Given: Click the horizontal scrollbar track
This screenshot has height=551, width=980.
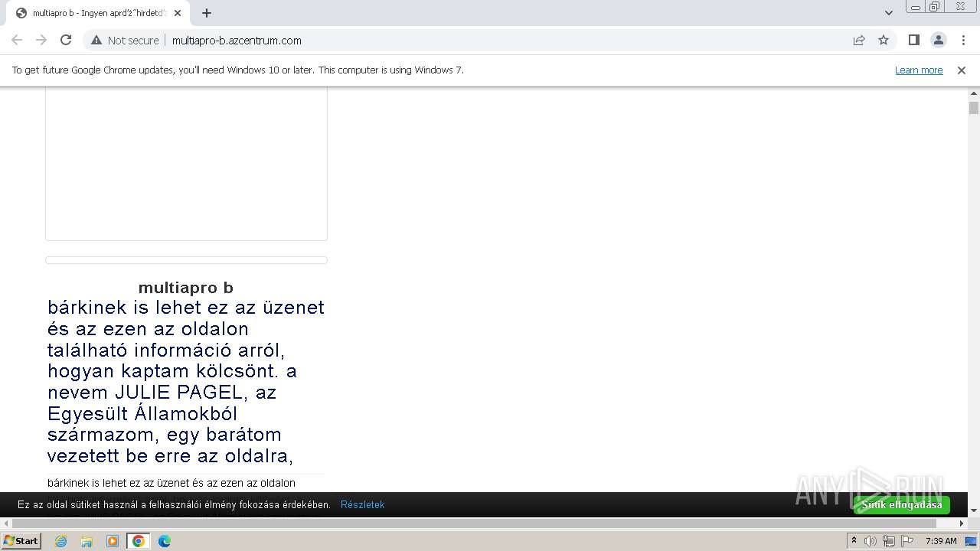Looking at the screenshot, I should (484, 523).
